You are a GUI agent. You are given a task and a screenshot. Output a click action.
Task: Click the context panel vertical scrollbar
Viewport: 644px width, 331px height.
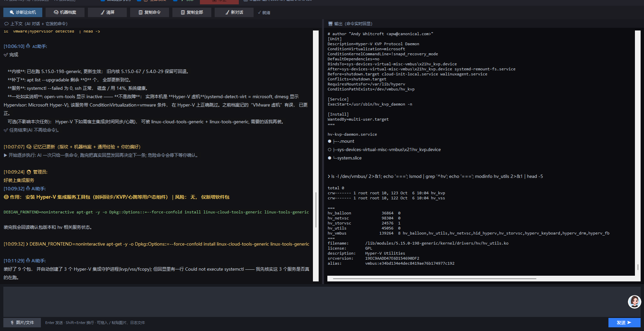tap(316, 156)
